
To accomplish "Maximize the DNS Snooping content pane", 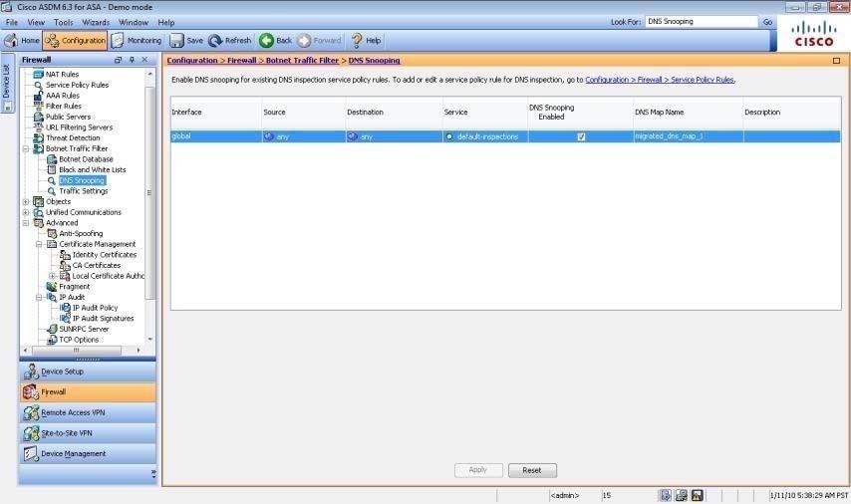I will tap(836, 61).
